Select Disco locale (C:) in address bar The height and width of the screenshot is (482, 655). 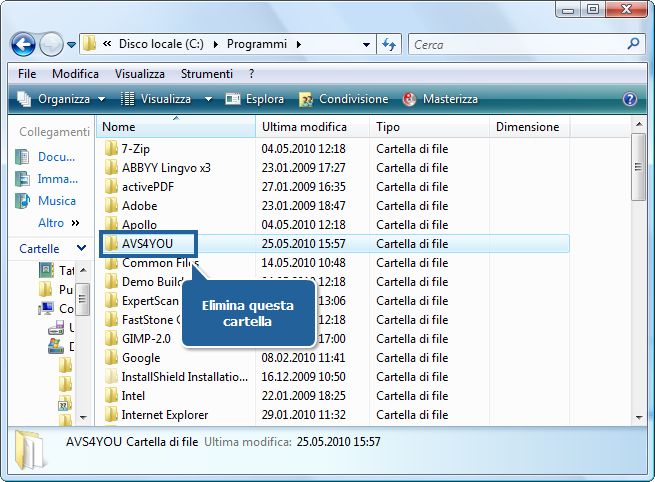pos(161,44)
